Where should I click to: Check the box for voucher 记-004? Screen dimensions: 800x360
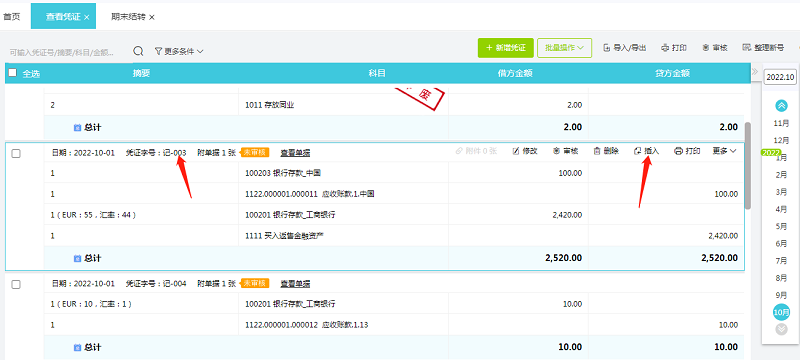(x=16, y=285)
